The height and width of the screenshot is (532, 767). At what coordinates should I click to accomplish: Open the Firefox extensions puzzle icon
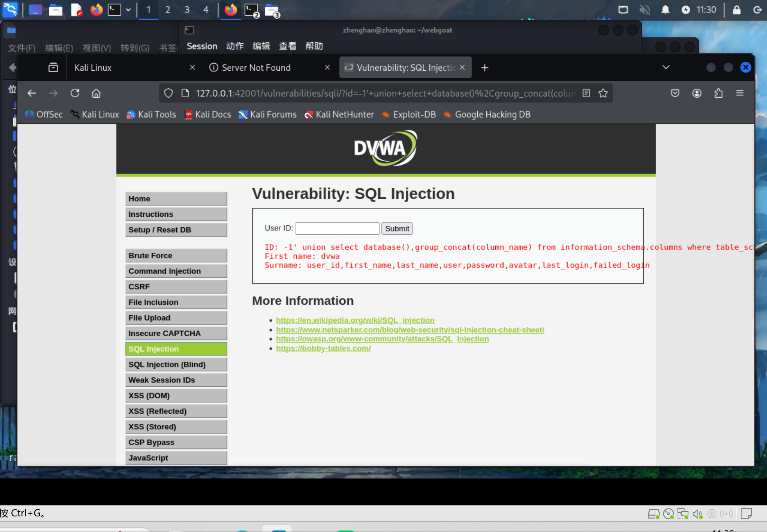pos(718,93)
